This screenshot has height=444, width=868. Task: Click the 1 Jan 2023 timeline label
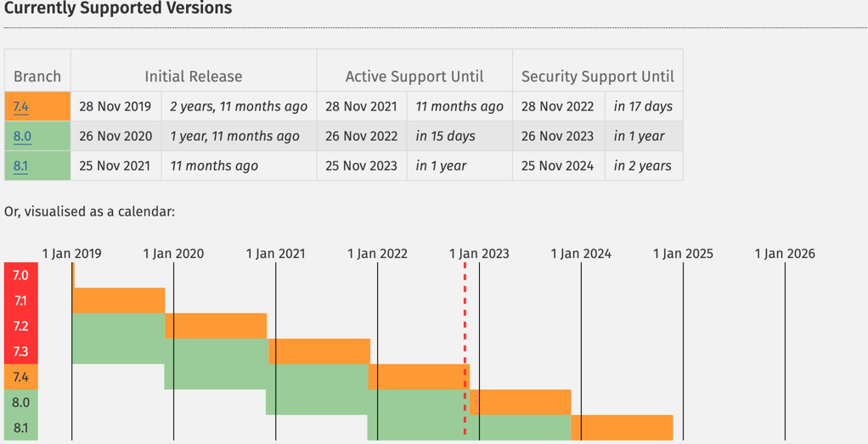click(x=479, y=254)
